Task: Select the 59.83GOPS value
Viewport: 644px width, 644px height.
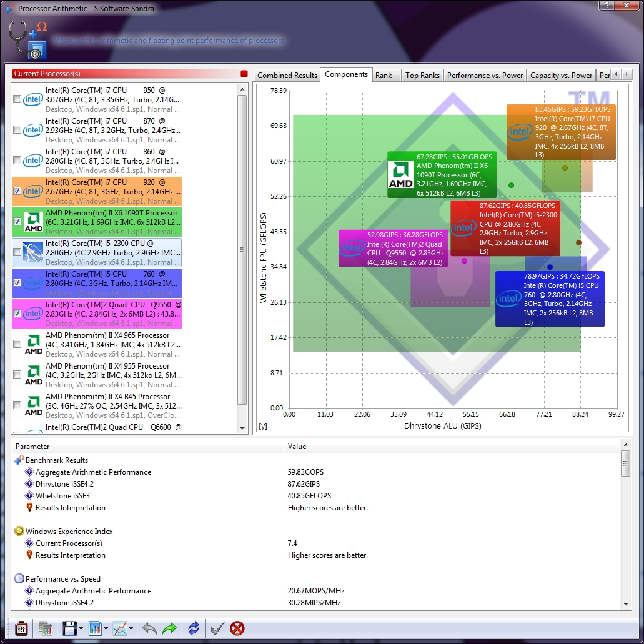Action: click(x=305, y=472)
